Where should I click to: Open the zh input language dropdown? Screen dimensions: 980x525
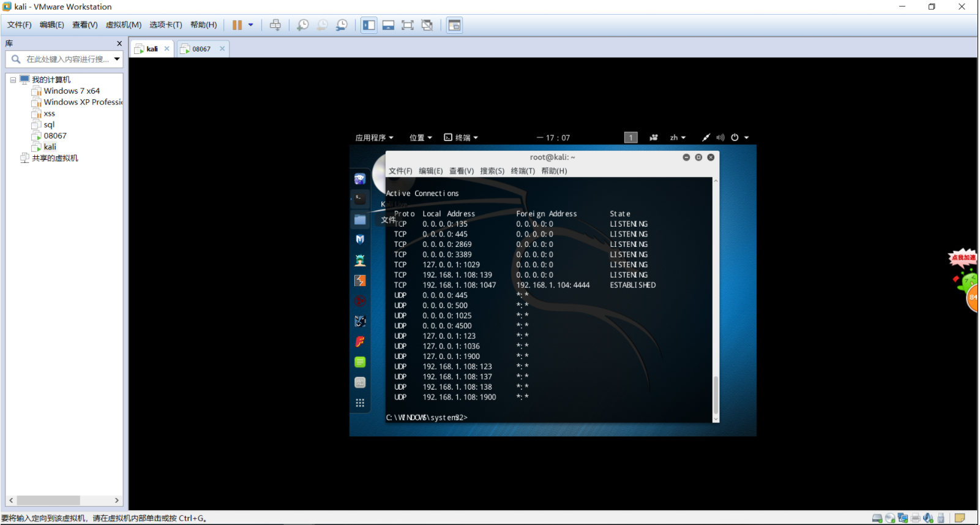pos(678,138)
